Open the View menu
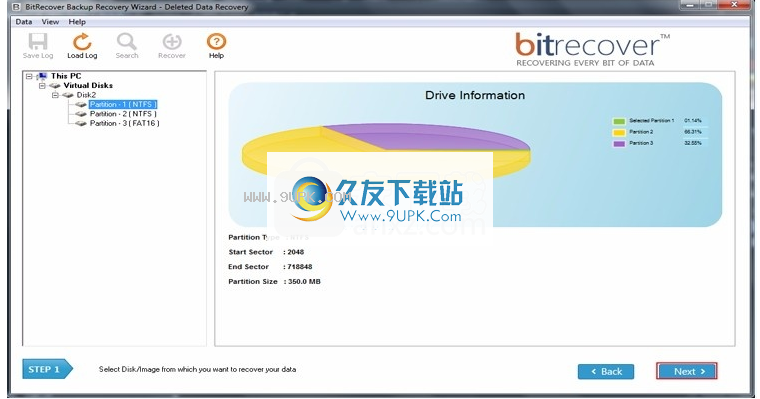Screen dimensions: 760x399 pos(50,22)
